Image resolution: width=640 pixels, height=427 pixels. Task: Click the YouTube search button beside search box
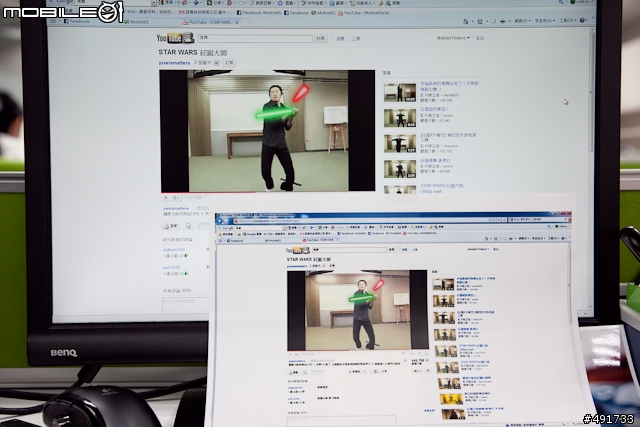321,38
